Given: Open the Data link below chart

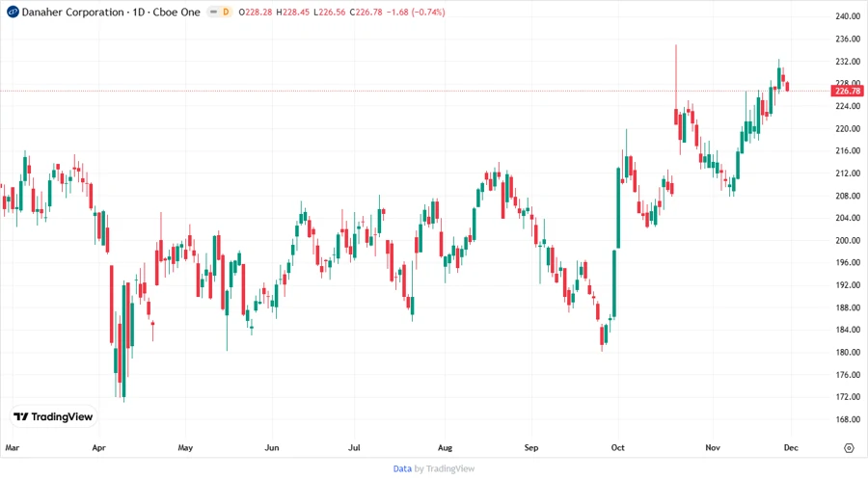Looking at the screenshot, I should click(402, 469).
